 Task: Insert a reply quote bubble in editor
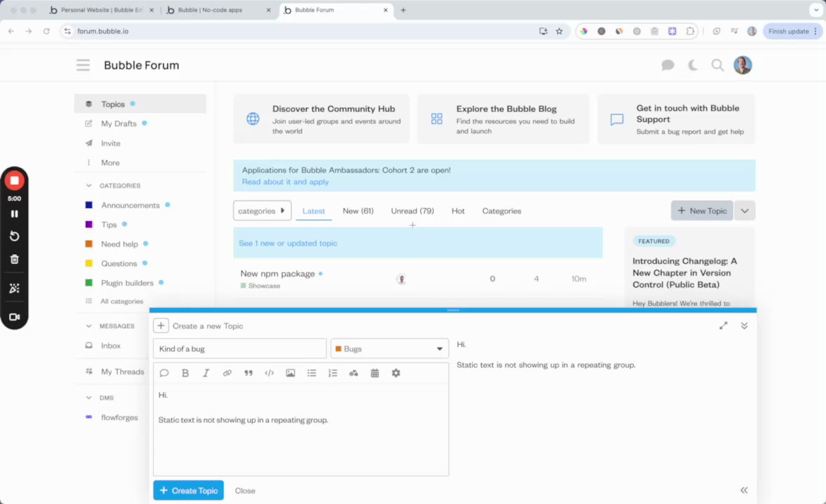(x=164, y=373)
